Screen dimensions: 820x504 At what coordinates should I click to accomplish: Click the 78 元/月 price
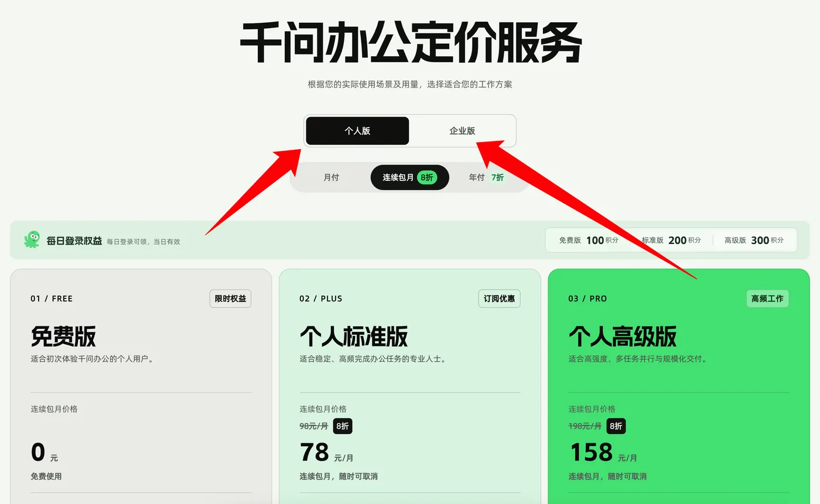[327, 453]
